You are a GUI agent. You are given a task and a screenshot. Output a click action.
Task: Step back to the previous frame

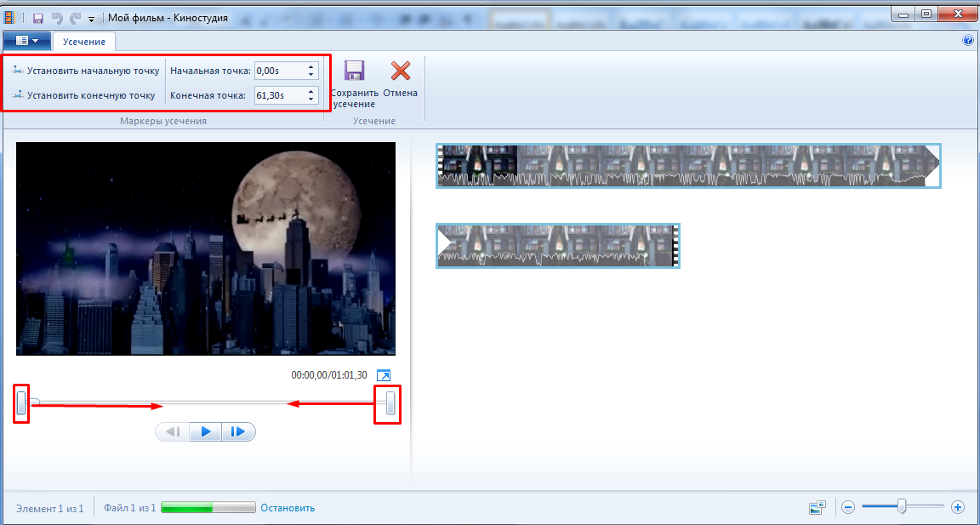click(174, 431)
